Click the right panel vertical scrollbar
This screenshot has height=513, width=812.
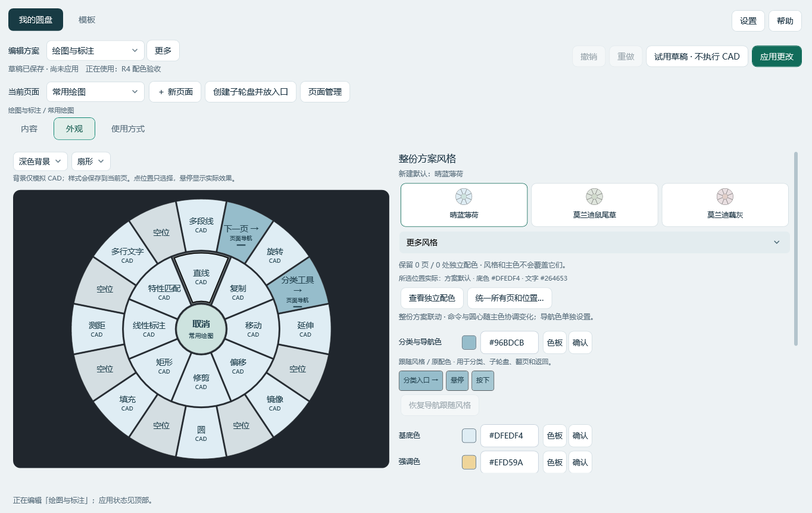point(796,248)
